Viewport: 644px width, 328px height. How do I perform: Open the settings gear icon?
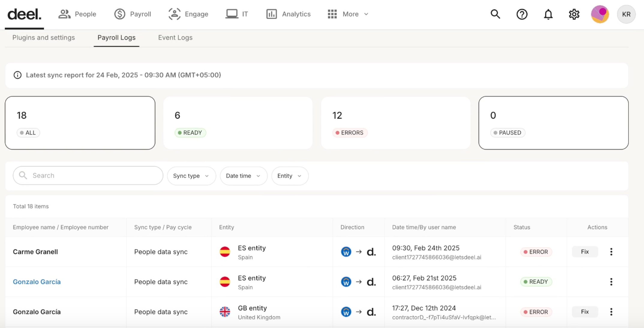[574, 14]
